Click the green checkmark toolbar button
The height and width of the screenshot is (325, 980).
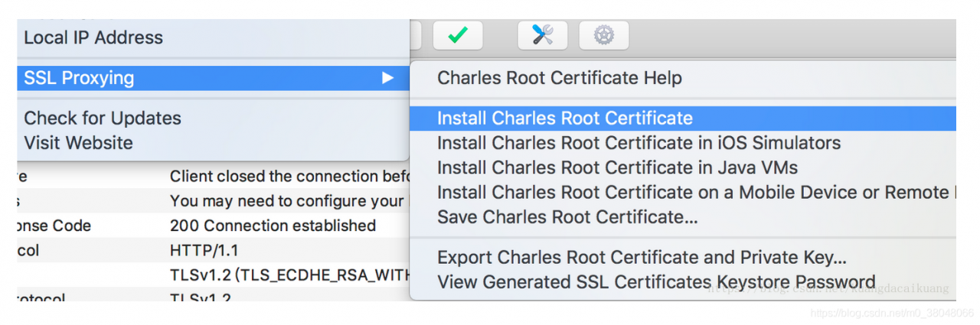click(x=458, y=35)
